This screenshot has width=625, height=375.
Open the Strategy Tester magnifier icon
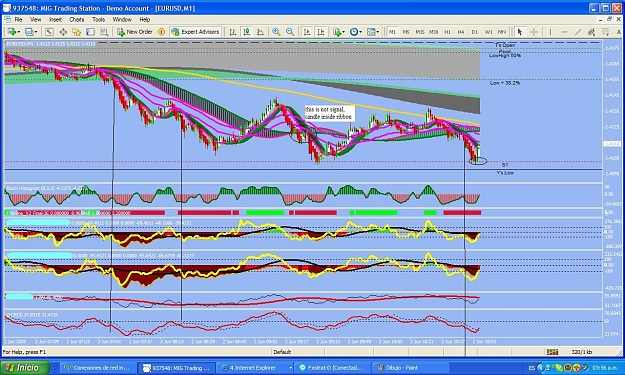click(104, 32)
